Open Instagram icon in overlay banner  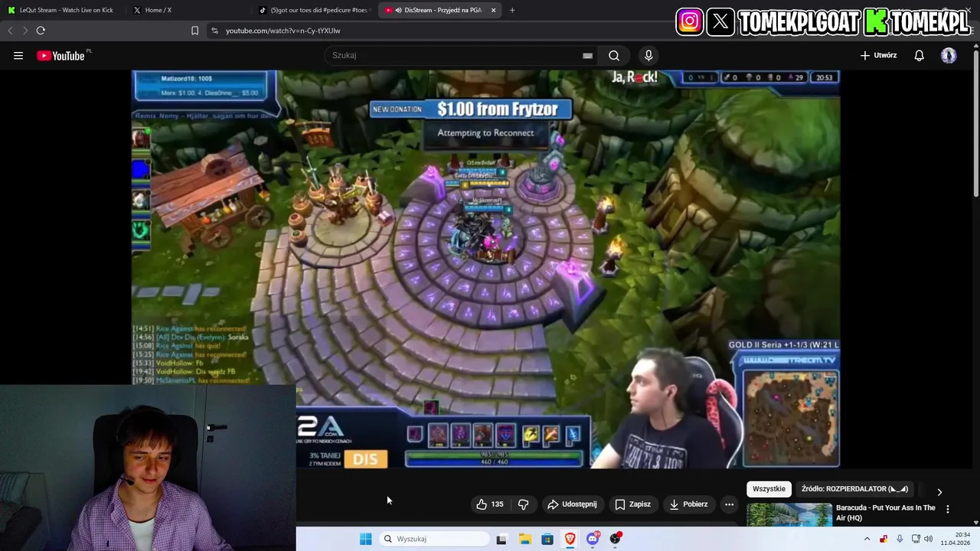[689, 21]
